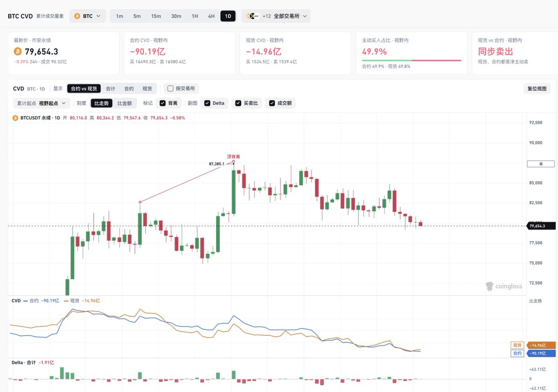Click the 主动买入占比 ratio progress bar
Image resolution: width=558 pixels, height=392 pixels.
point(411,61)
